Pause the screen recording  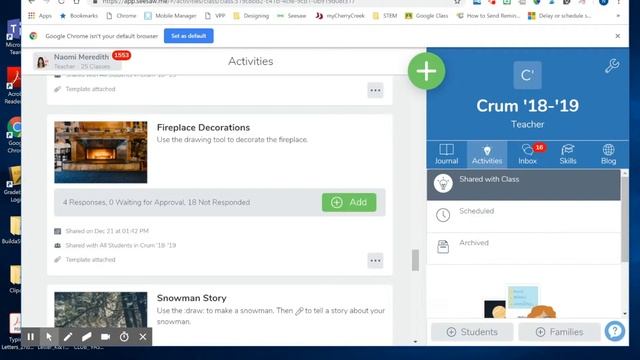coord(31,337)
